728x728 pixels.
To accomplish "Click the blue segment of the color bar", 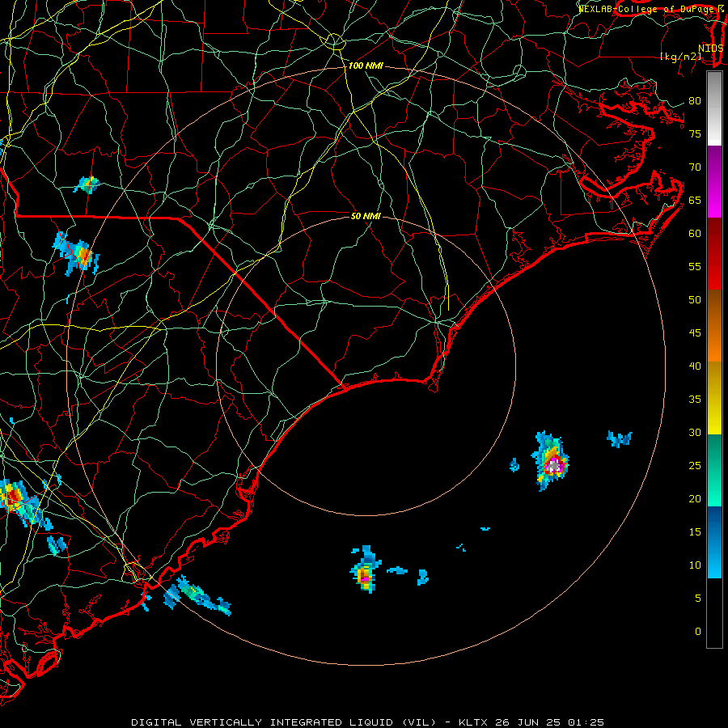I will (714, 542).
